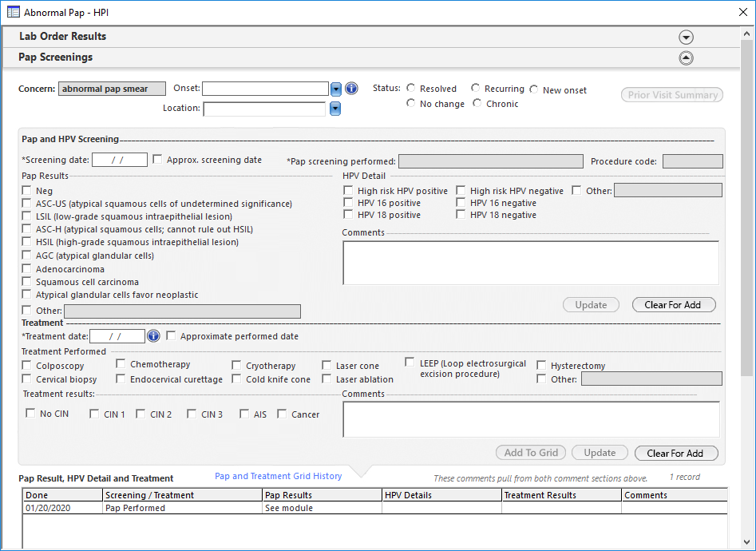Check Endocervical curettage
The image size is (756, 551).
121,379
